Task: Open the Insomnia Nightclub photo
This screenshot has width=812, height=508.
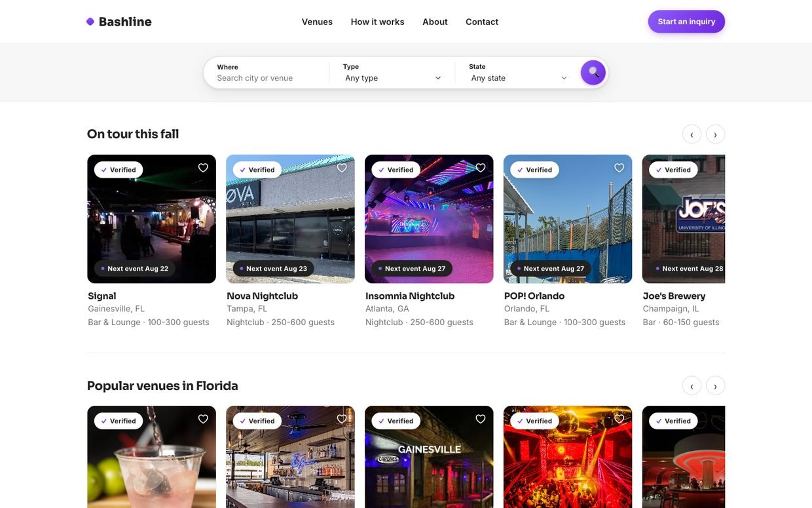Action: click(429, 219)
